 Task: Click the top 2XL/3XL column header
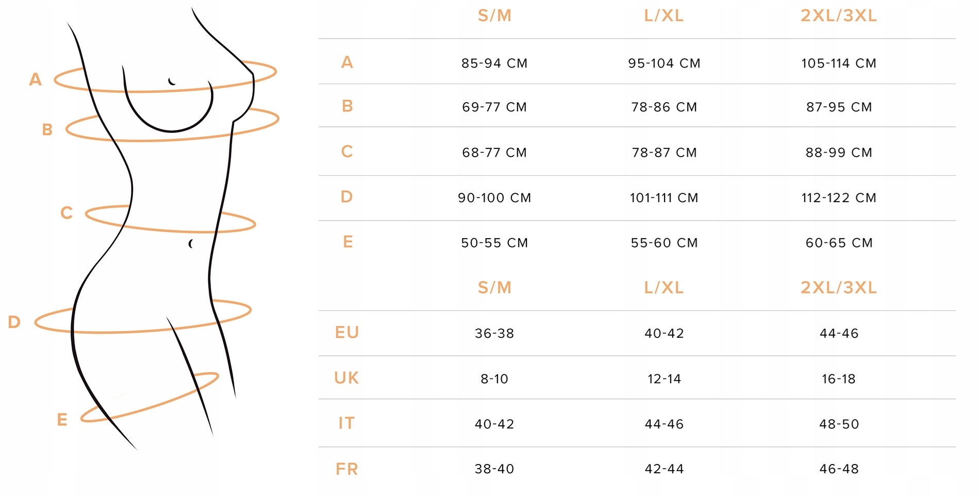click(x=838, y=16)
